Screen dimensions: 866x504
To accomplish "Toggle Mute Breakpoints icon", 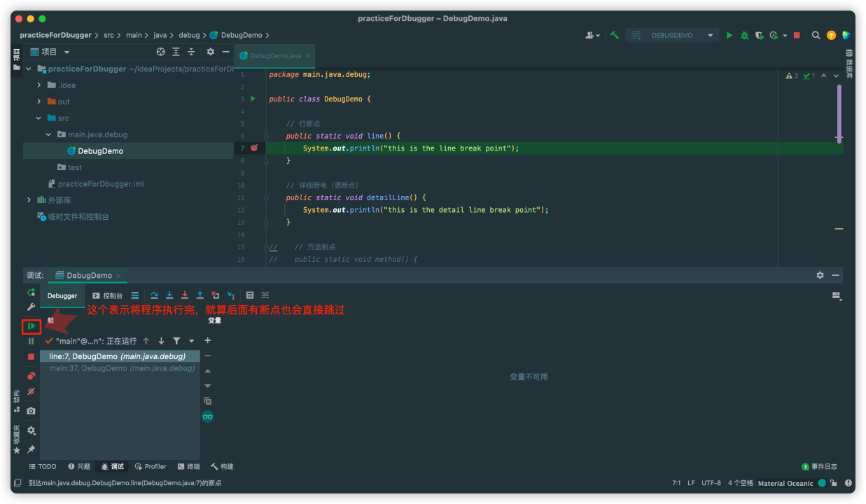I will point(31,392).
